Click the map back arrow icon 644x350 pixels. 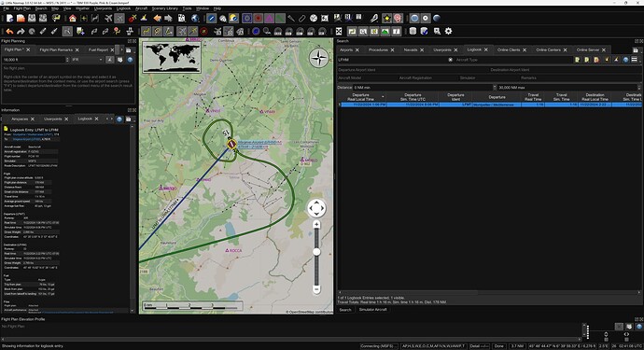(158, 18)
